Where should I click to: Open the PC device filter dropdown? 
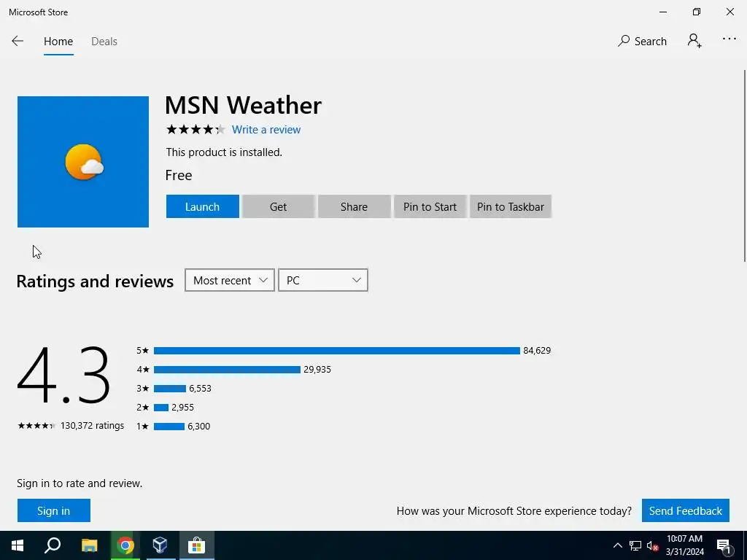322,280
